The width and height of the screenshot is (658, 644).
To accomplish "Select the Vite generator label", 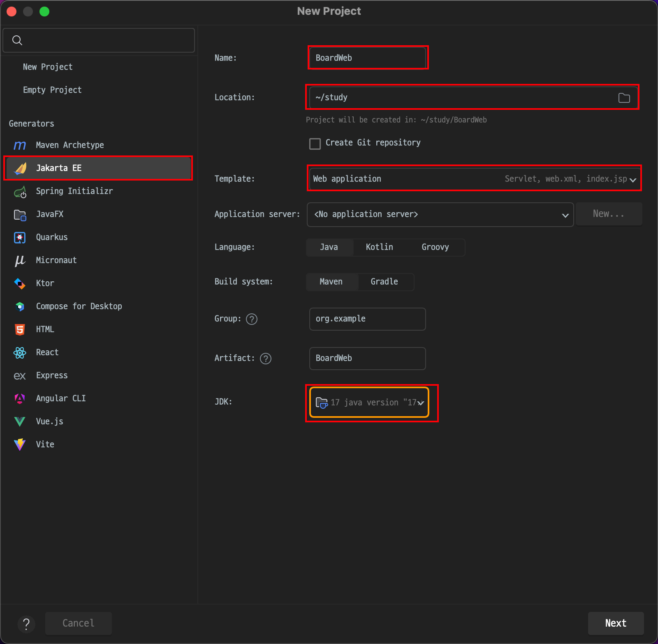I will pyautogui.click(x=45, y=445).
